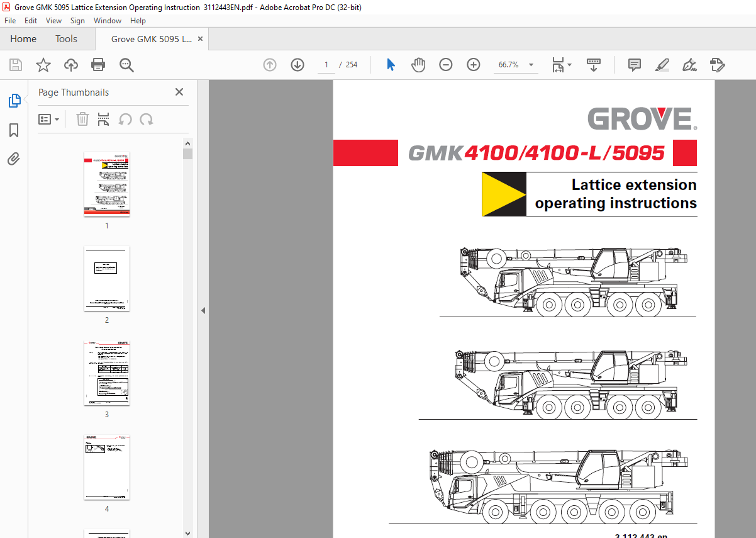Click the Save file icon
Image resolution: width=756 pixels, height=538 pixels.
(x=16, y=65)
